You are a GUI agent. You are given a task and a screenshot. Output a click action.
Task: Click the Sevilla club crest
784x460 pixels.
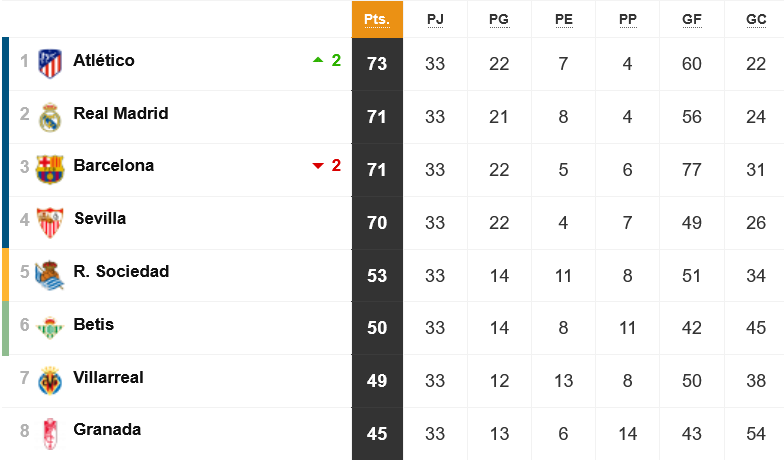[50, 222]
